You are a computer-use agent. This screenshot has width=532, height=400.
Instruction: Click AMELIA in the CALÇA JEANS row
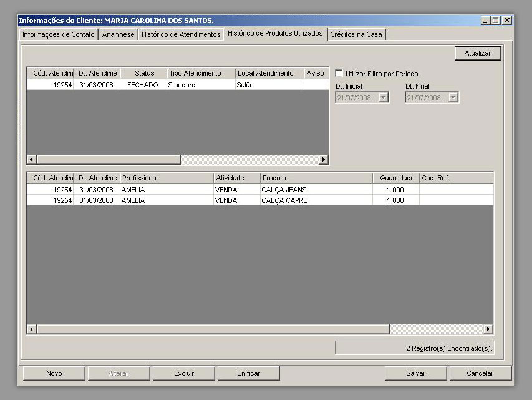pos(167,190)
